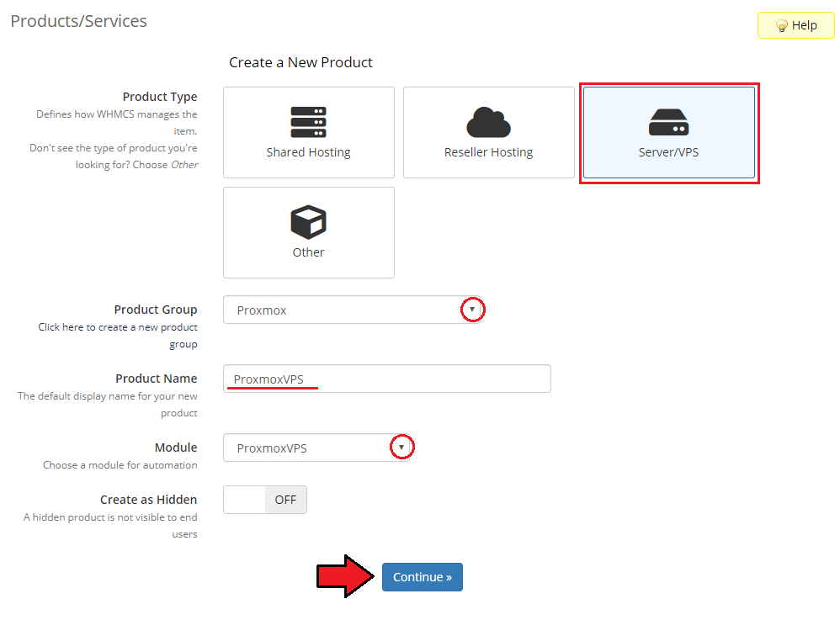The height and width of the screenshot is (620, 840).
Task: Select the Shared Hosting product type card
Action: (x=309, y=132)
